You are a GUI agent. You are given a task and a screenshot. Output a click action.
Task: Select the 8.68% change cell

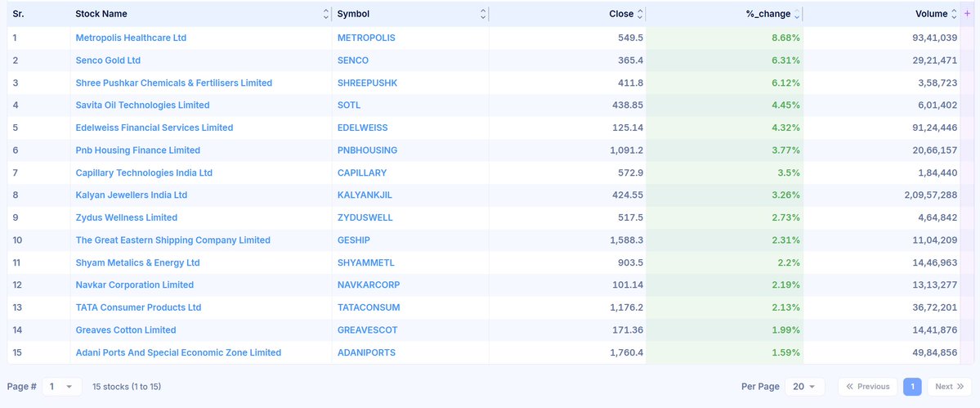(724, 38)
